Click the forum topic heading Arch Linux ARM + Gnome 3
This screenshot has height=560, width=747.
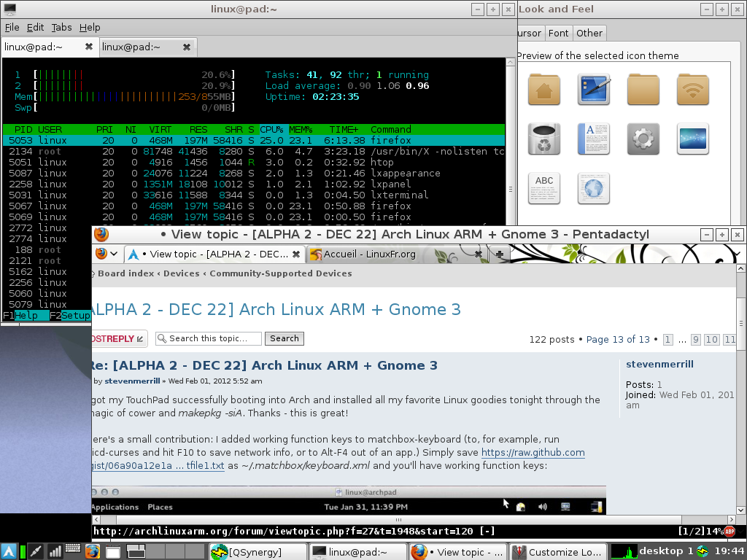point(276,309)
